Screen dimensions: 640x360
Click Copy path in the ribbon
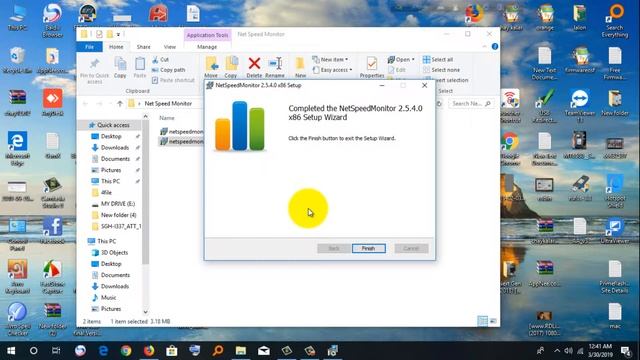[x=168, y=70]
